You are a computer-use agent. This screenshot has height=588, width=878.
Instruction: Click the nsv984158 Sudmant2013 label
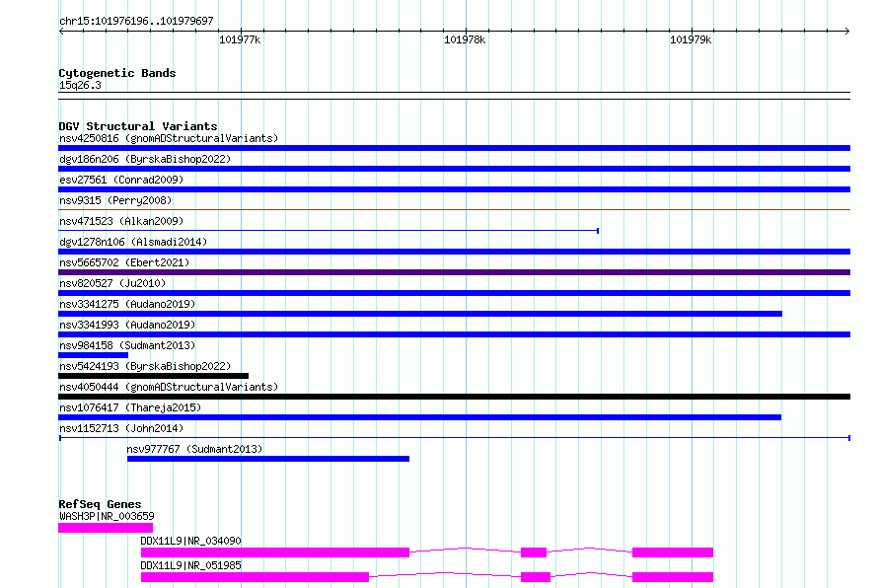(127, 345)
